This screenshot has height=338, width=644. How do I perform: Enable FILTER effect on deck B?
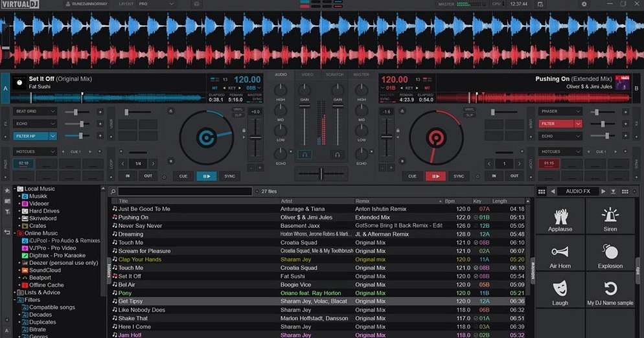[556, 124]
